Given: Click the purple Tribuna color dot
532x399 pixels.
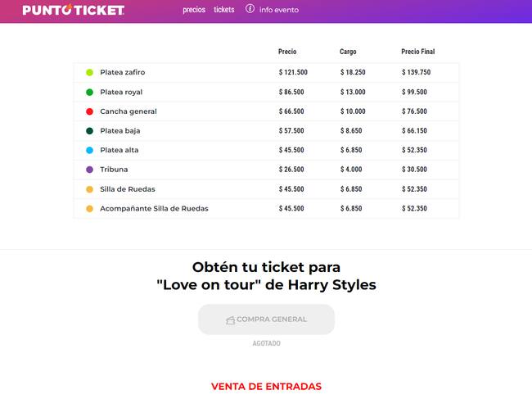Looking at the screenshot, I should click(89, 170).
